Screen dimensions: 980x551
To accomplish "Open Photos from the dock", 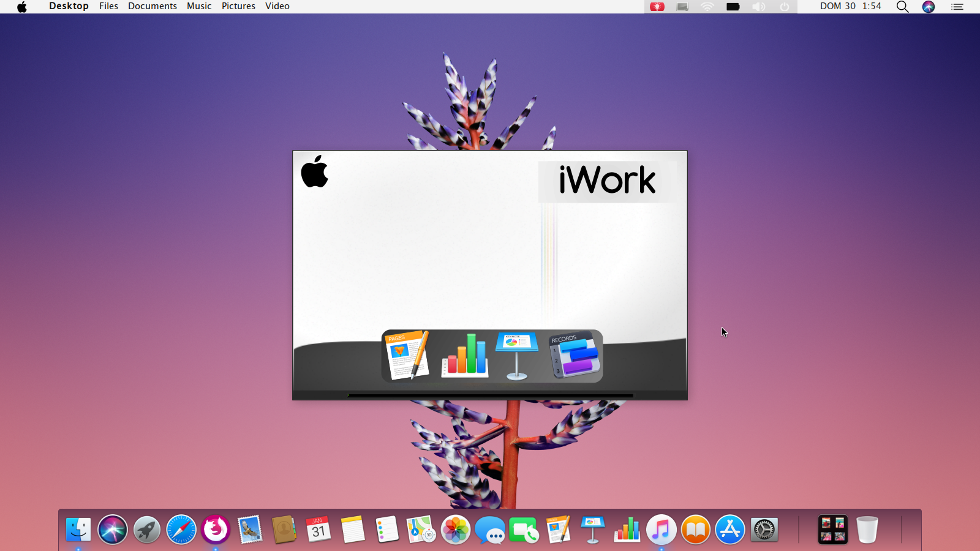I will click(456, 530).
